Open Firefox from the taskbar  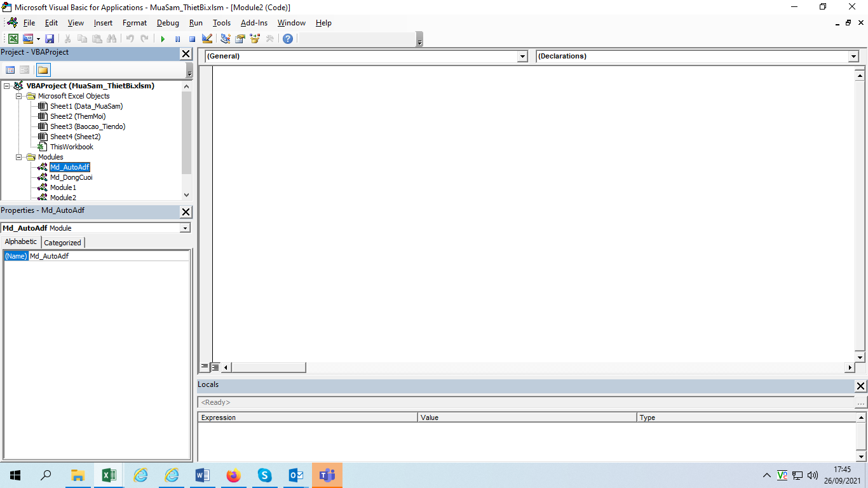(x=234, y=475)
